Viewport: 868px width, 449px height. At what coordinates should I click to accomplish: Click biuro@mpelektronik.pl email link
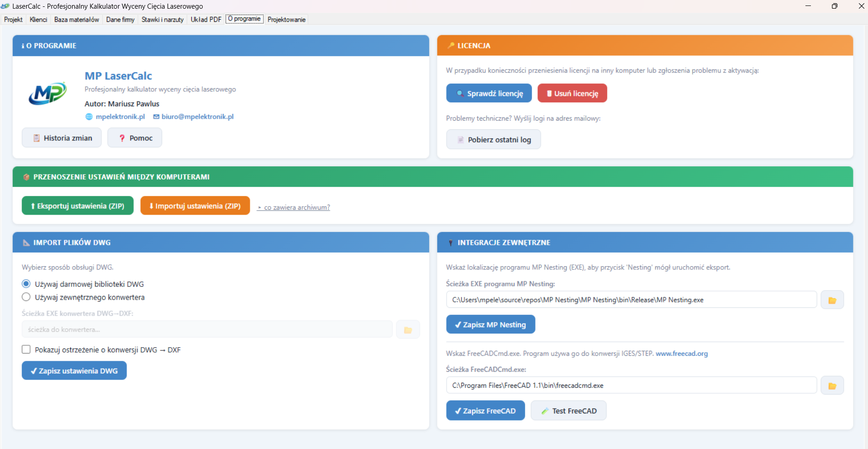click(198, 117)
